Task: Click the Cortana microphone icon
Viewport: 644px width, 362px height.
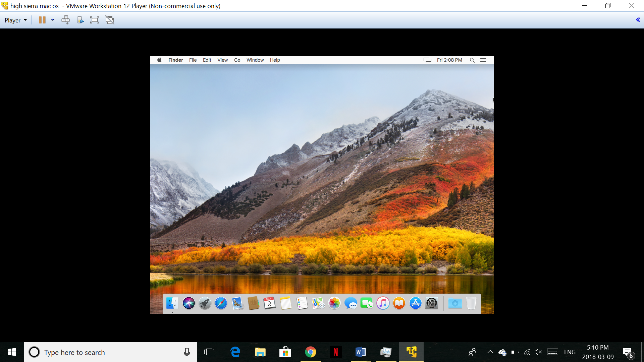Action: click(187, 352)
